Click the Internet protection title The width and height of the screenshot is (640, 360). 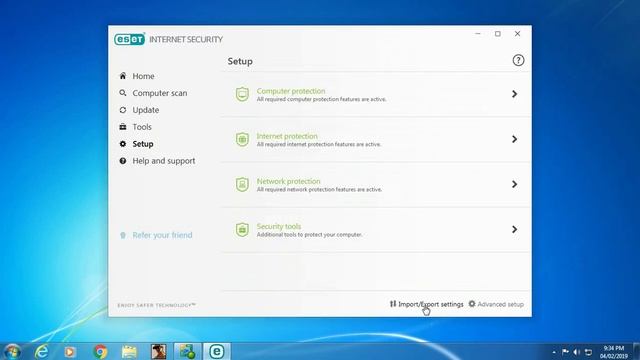pos(287,136)
